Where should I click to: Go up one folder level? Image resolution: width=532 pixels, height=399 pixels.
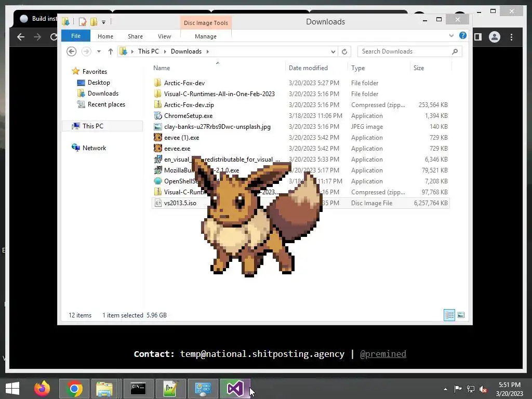110,51
